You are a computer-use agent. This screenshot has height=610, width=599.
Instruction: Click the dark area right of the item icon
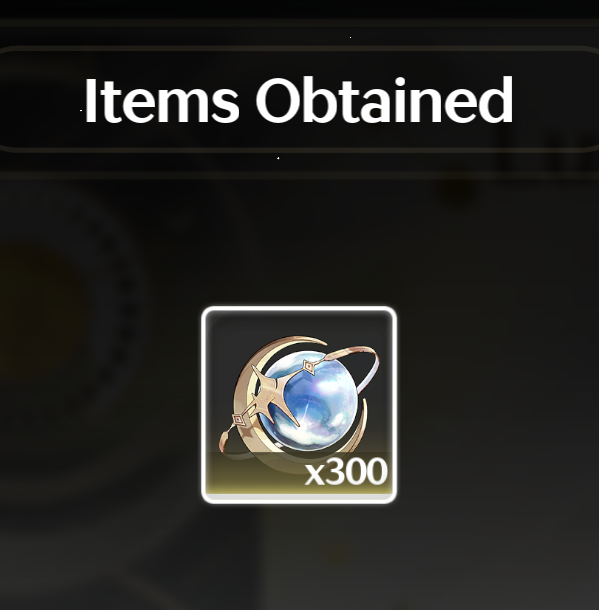[x=498, y=405]
